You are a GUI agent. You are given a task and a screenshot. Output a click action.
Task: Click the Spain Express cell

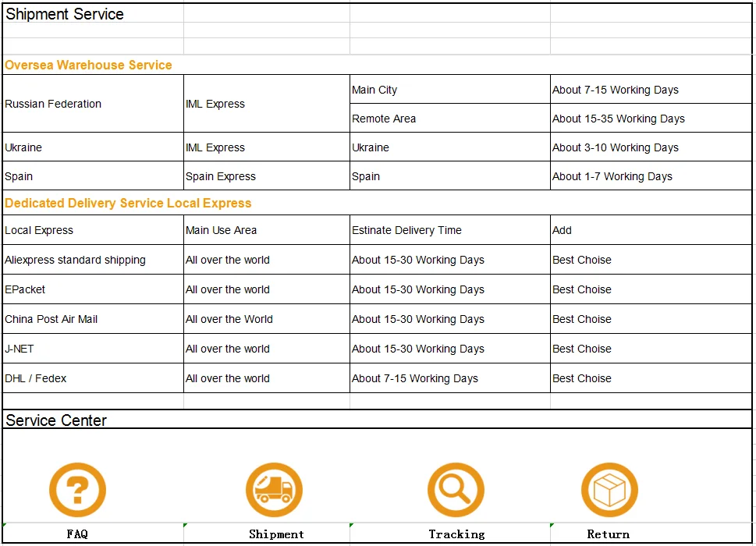point(267,176)
